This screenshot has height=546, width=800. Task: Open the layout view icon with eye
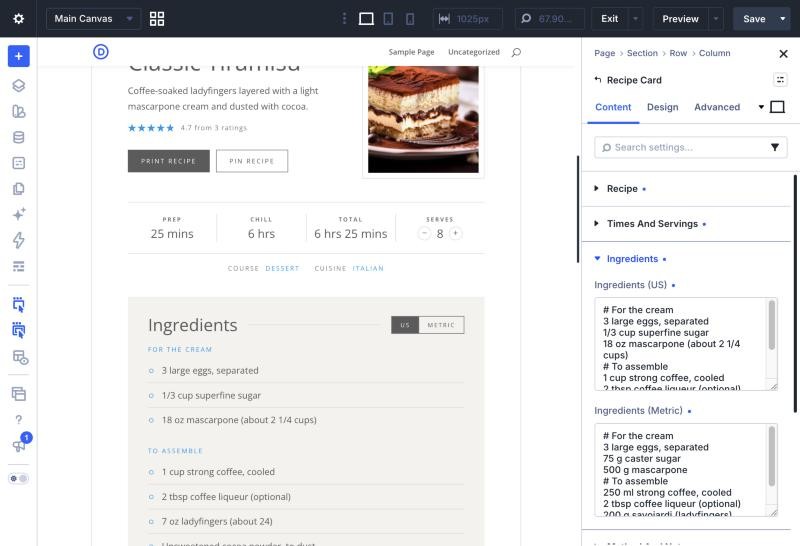(x=20, y=357)
